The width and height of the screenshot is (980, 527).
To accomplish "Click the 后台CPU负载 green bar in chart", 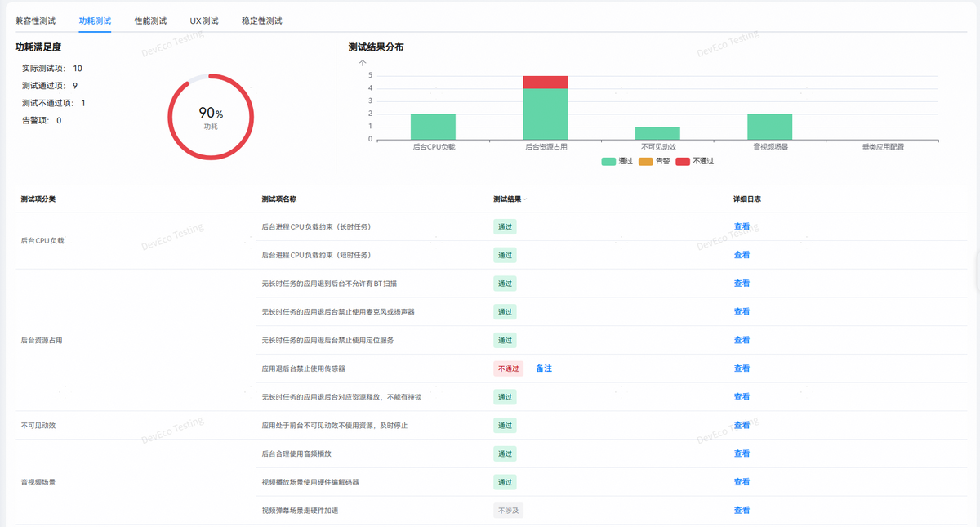I will point(433,127).
